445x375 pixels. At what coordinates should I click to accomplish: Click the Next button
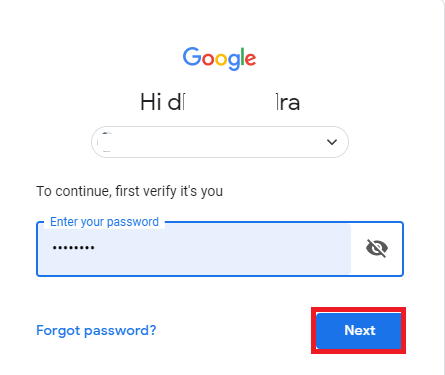[x=359, y=330]
